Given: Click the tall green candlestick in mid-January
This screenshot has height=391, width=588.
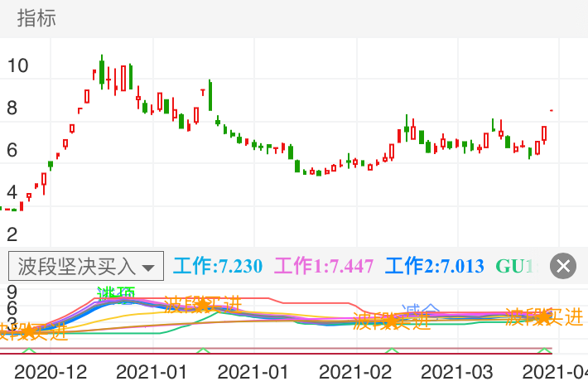Looking at the screenshot, I should 210,94.
